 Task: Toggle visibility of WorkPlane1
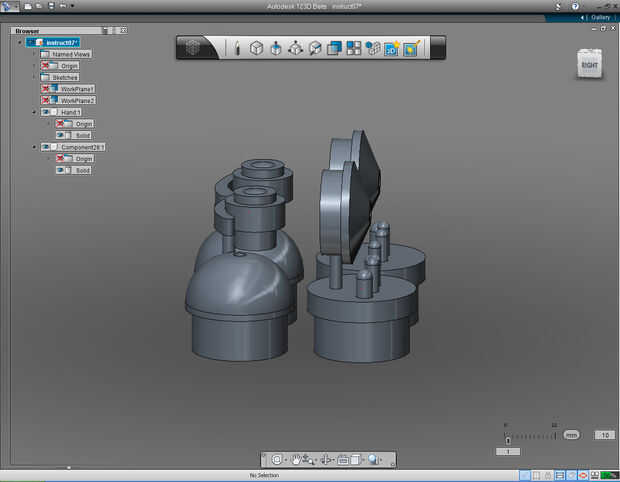pyautogui.click(x=46, y=89)
